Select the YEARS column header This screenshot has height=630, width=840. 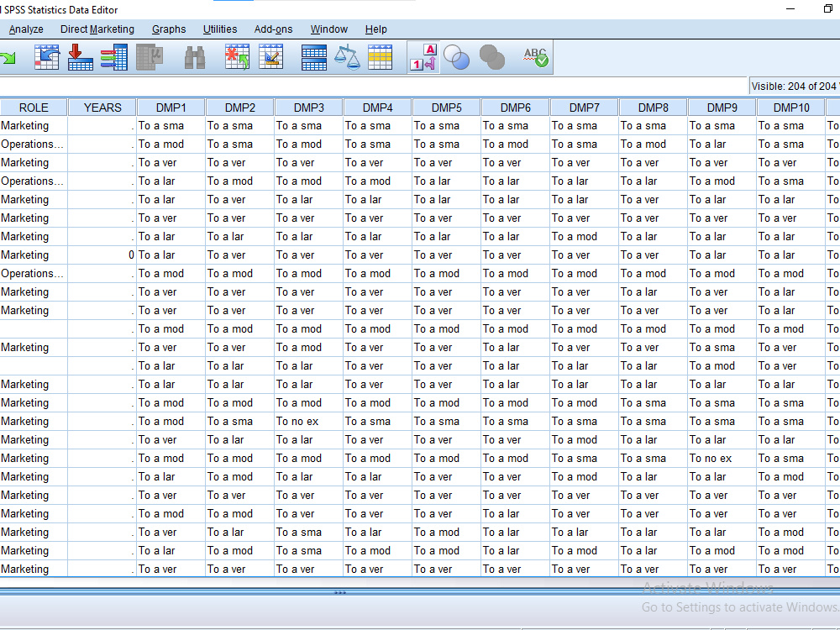[x=101, y=107]
